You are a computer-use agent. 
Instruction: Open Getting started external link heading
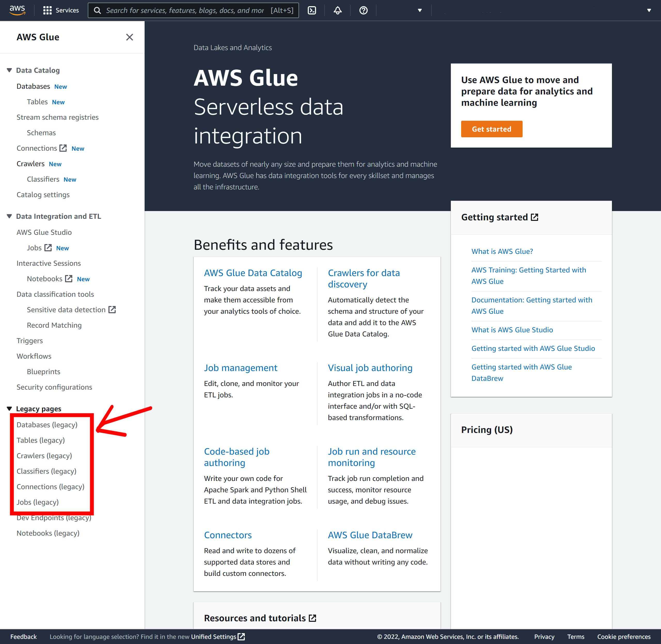500,218
